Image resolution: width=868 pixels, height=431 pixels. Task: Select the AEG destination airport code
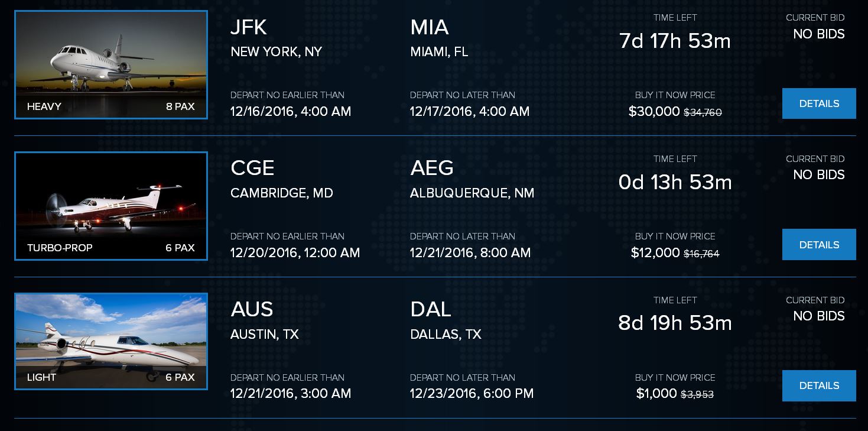(x=432, y=168)
